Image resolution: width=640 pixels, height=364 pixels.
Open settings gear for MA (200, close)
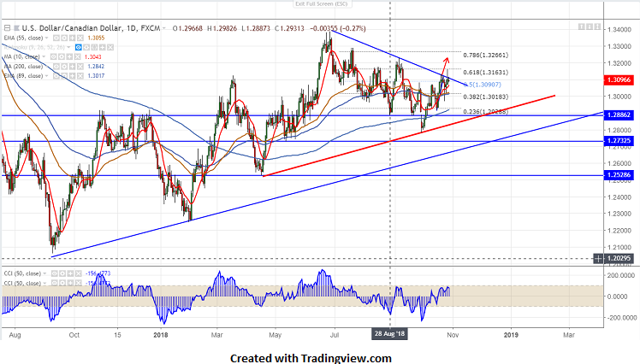click(x=64, y=67)
